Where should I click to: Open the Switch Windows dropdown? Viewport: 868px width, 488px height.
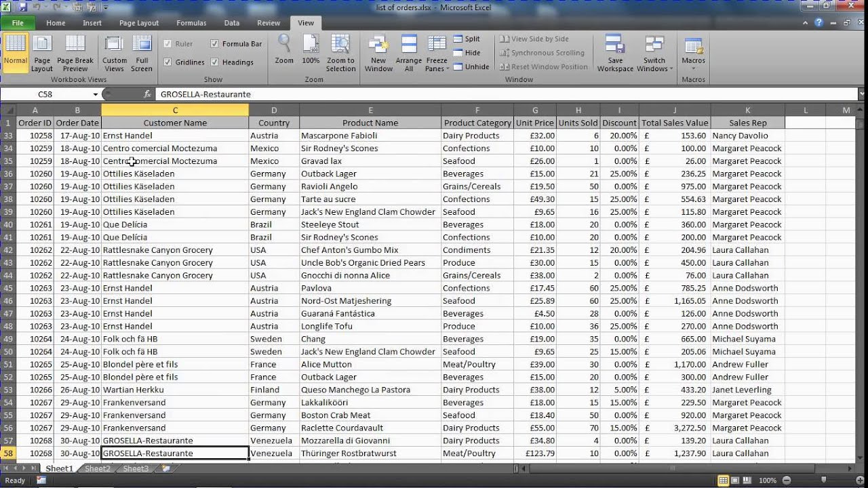pos(654,53)
